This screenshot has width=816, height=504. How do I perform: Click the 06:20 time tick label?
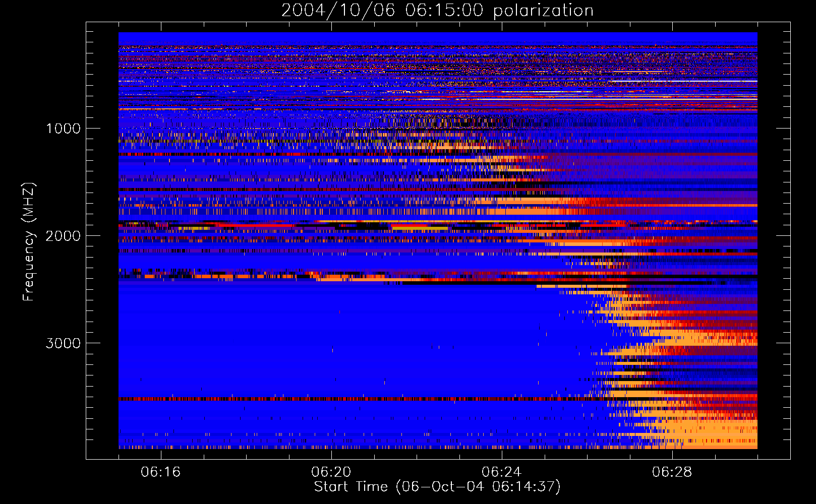(x=331, y=472)
